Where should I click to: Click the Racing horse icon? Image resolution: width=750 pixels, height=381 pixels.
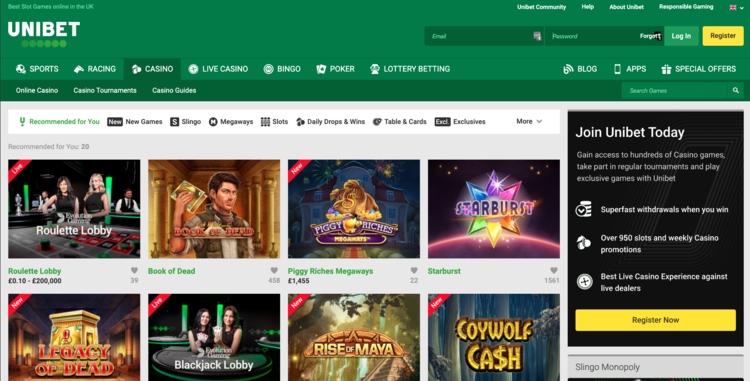[79, 69]
